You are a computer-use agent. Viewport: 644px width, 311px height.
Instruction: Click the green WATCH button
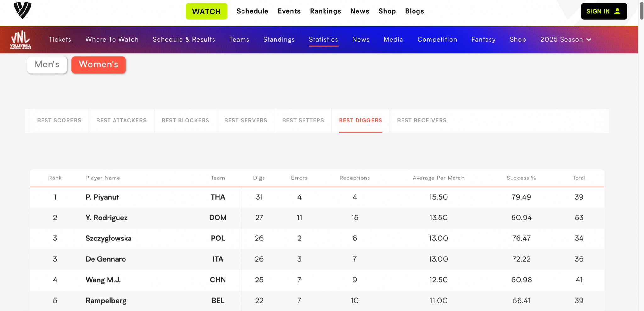[207, 11]
